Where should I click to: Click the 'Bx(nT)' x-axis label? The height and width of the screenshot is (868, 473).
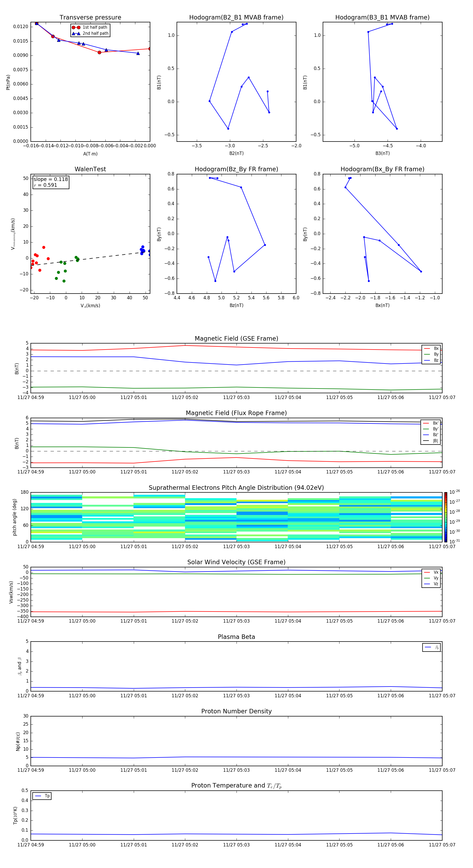(x=382, y=305)
